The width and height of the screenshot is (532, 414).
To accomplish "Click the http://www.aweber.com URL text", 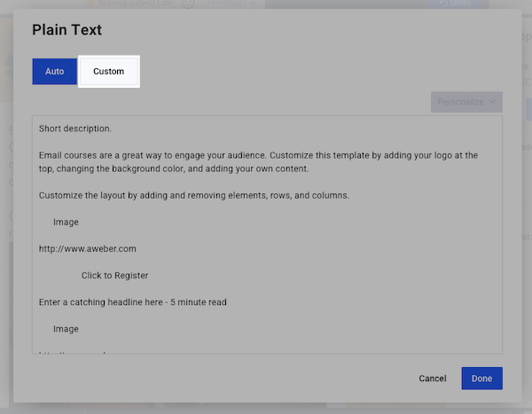I will pos(88,249).
